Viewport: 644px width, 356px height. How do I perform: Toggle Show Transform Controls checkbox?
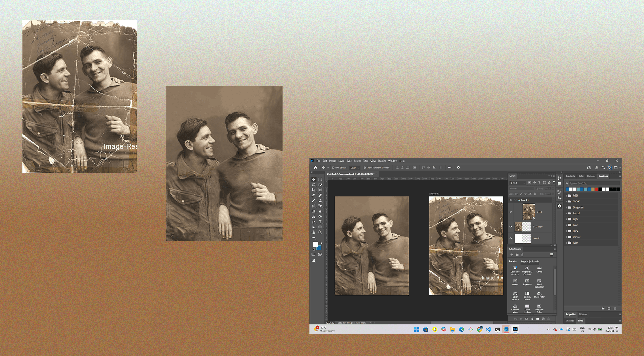coord(365,168)
